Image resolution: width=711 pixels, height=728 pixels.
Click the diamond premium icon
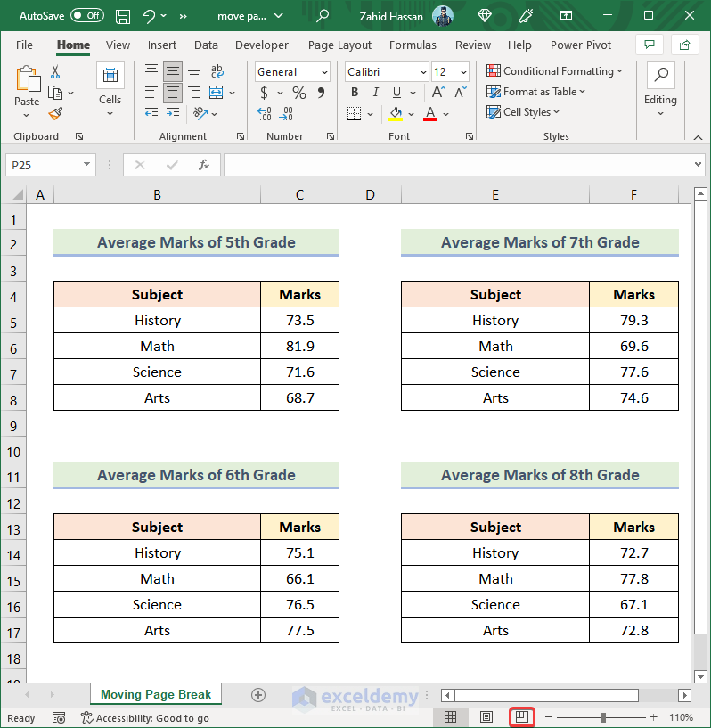[485, 16]
